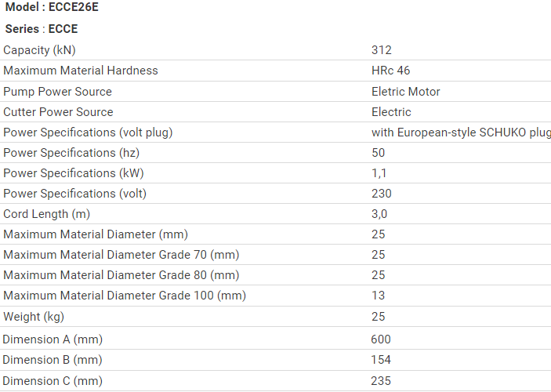551x392 pixels.
Task: Click the HRc 46 hardness value
Action: click(390, 71)
